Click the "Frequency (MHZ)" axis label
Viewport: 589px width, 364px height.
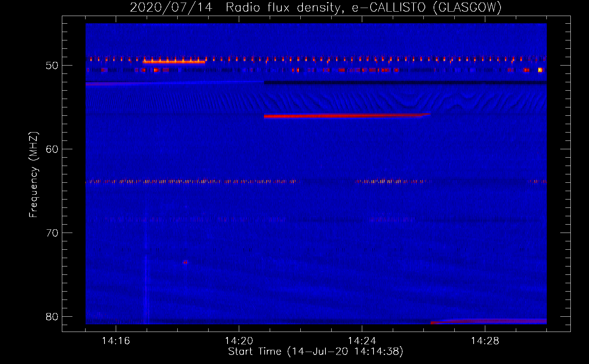coord(33,175)
